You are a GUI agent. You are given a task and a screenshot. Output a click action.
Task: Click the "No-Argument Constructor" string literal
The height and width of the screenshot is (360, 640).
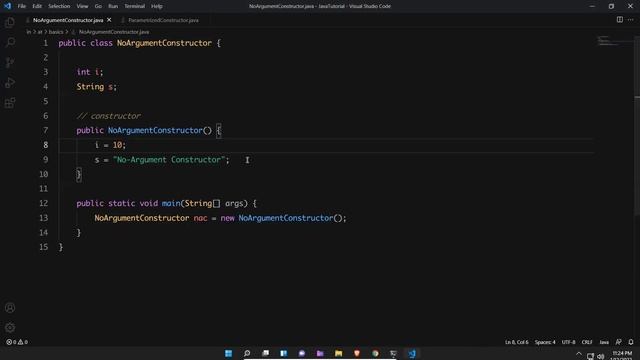click(x=169, y=160)
